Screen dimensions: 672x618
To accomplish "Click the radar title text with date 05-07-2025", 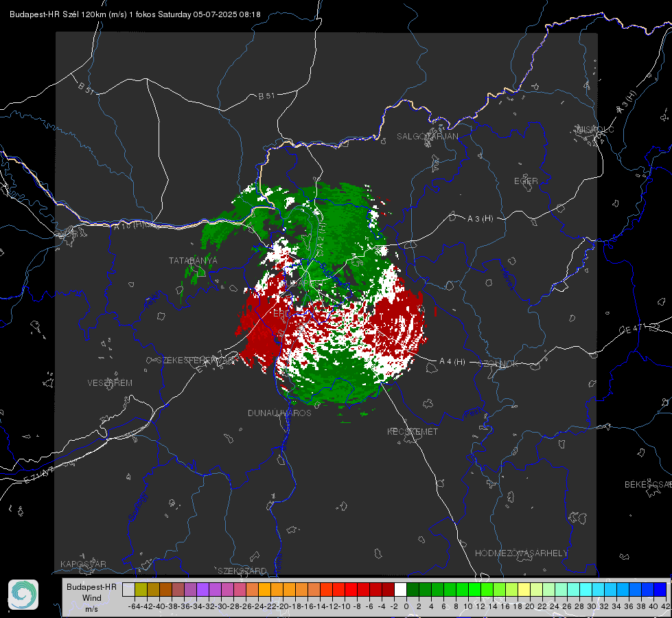I will coord(135,14).
